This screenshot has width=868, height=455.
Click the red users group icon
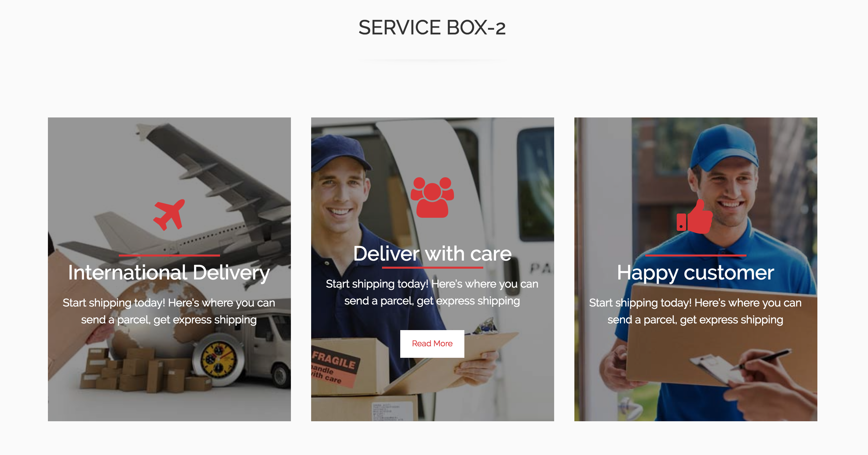pos(432,197)
